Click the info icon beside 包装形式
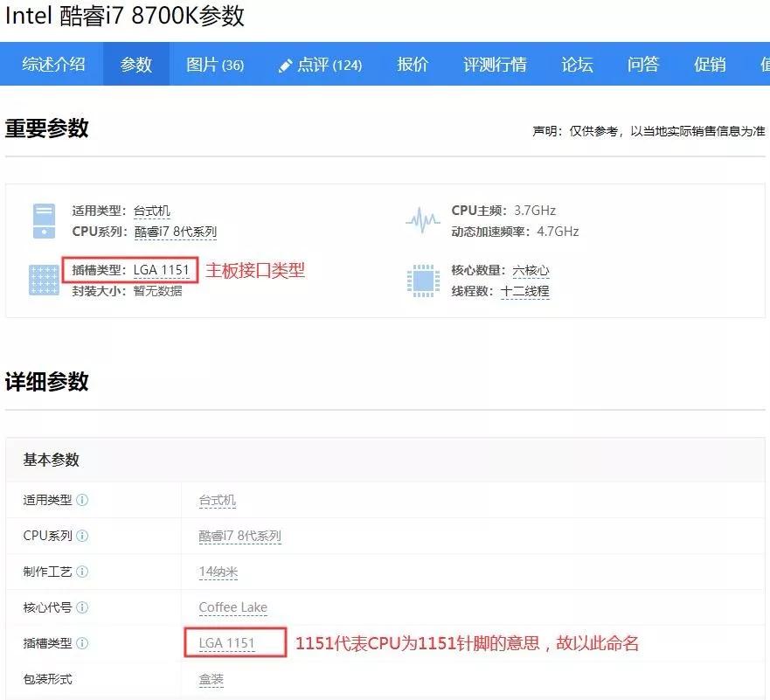The height and width of the screenshot is (700, 770). pos(83,679)
